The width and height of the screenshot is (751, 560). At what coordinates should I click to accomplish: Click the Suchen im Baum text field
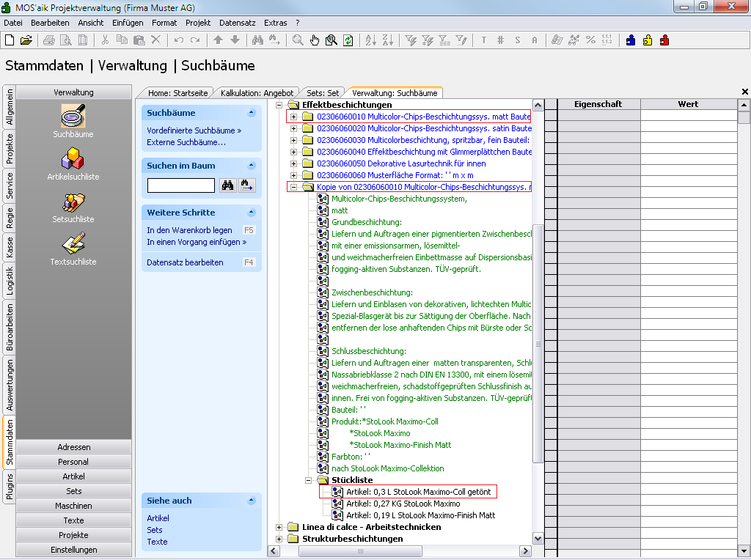(x=180, y=185)
